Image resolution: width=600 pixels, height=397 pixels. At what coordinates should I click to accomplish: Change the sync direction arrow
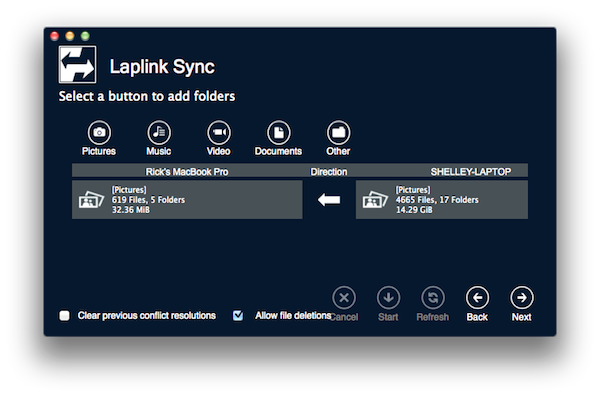click(x=329, y=199)
